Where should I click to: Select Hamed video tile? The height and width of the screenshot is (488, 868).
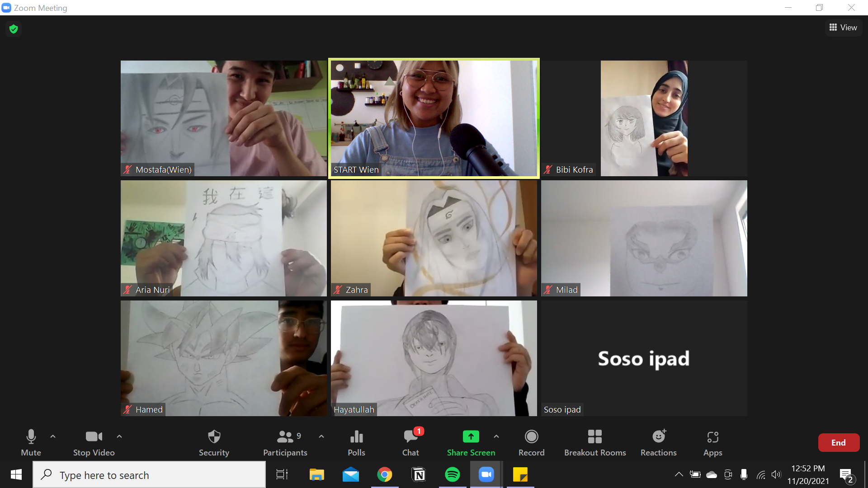224,358
